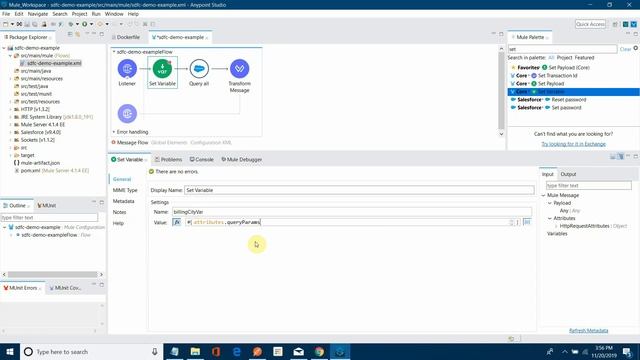640x360 pixels.
Task: Click the Name field billingCityVar
Action: point(351,212)
